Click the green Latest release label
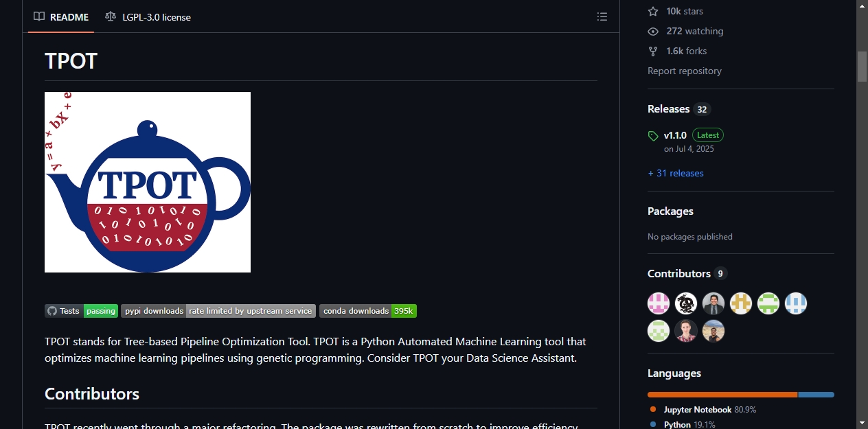This screenshot has height=429, width=868. click(708, 135)
